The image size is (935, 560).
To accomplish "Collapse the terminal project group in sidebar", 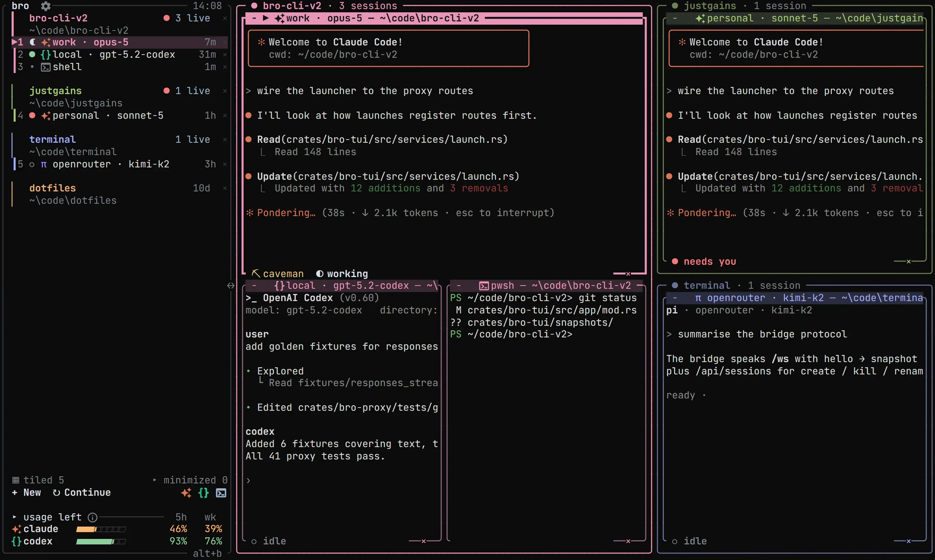I will point(53,140).
